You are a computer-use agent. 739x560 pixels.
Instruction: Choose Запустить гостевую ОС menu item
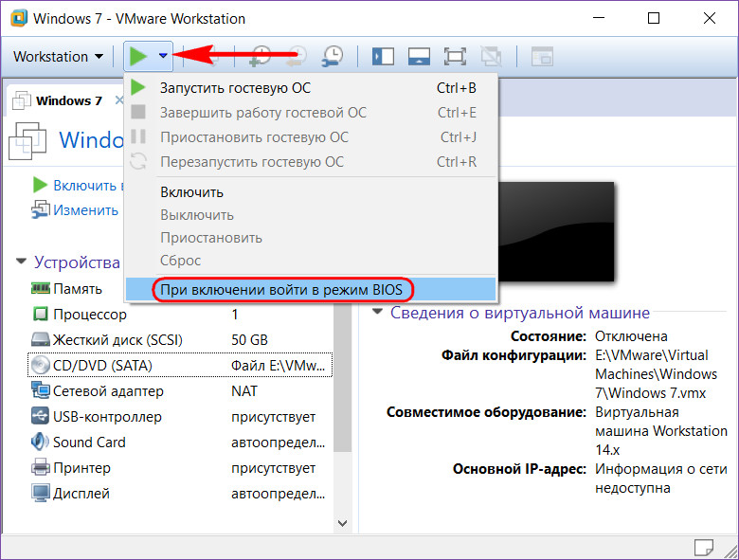tap(311, 88)
